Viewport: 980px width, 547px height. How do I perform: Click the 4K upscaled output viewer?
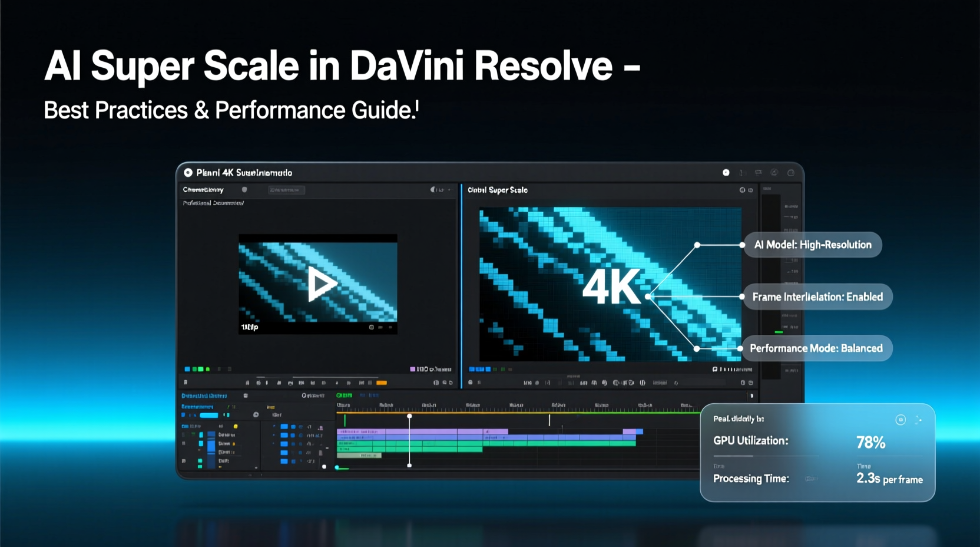pos(610,284)
